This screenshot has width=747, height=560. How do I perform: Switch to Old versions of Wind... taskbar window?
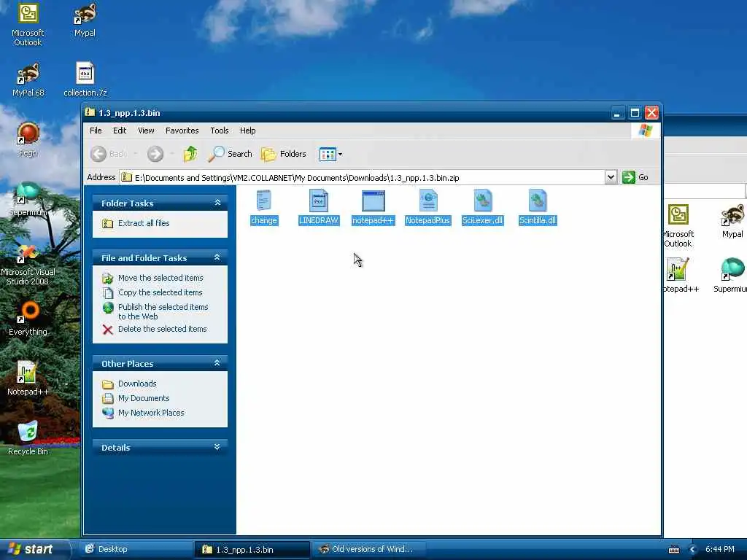(368, 550)
